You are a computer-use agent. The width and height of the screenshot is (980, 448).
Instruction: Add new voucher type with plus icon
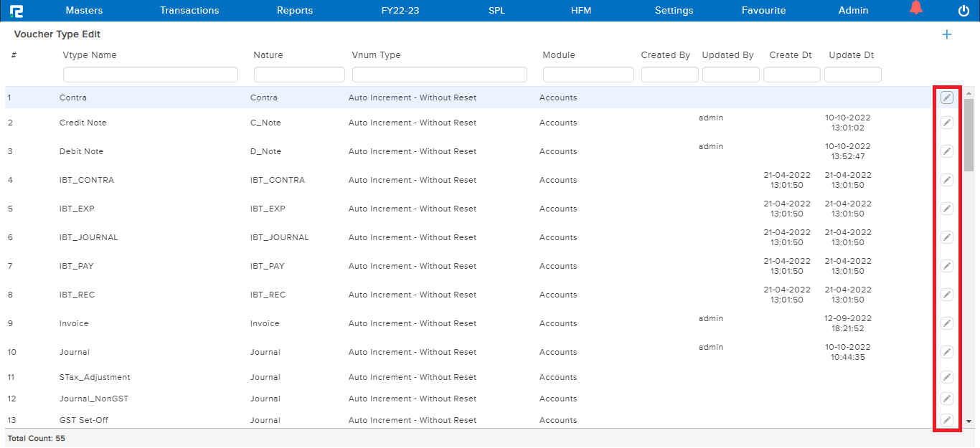tap(946, 34)
